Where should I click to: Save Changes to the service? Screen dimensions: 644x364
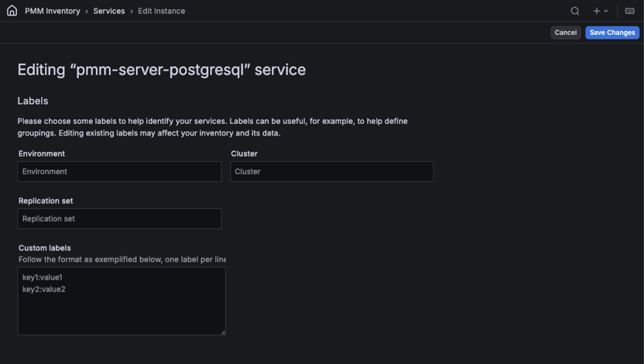[x=612, y=33]
